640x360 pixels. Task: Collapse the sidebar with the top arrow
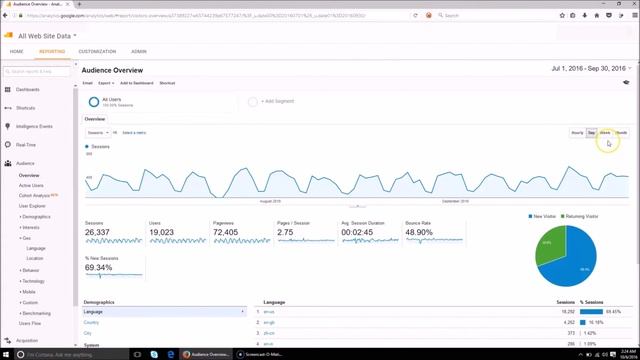[x=76, y=64]
